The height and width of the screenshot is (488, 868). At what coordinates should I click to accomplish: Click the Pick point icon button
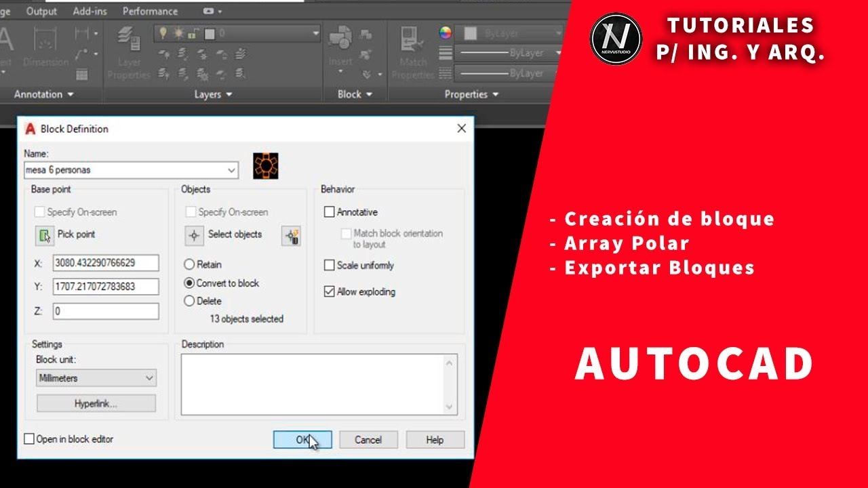(45, 235)
